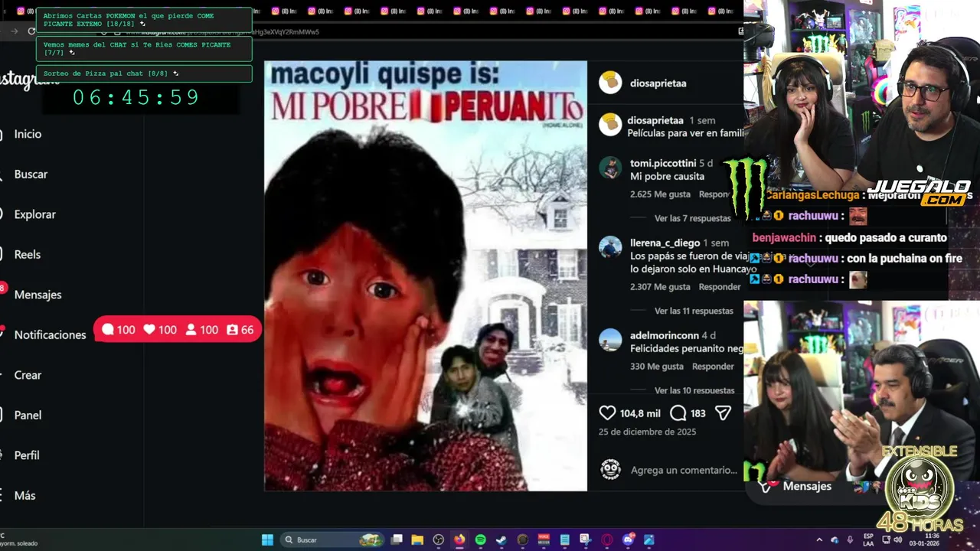Screen dimensions: 980x551
Task: Open Buscar in Instagram sidebar
Action: pos(31,174)
